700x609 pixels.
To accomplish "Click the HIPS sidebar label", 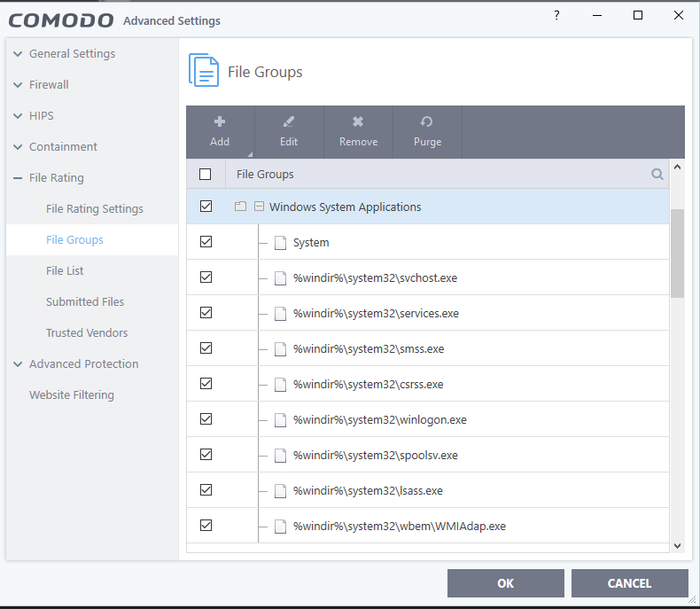I will pyautogui.click(x=42, y=116).
